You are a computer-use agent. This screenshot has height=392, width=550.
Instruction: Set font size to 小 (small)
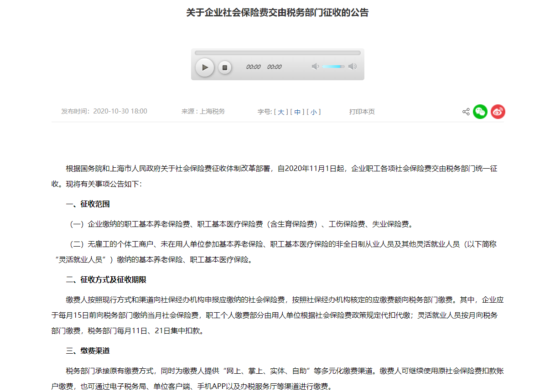[313, 112]
